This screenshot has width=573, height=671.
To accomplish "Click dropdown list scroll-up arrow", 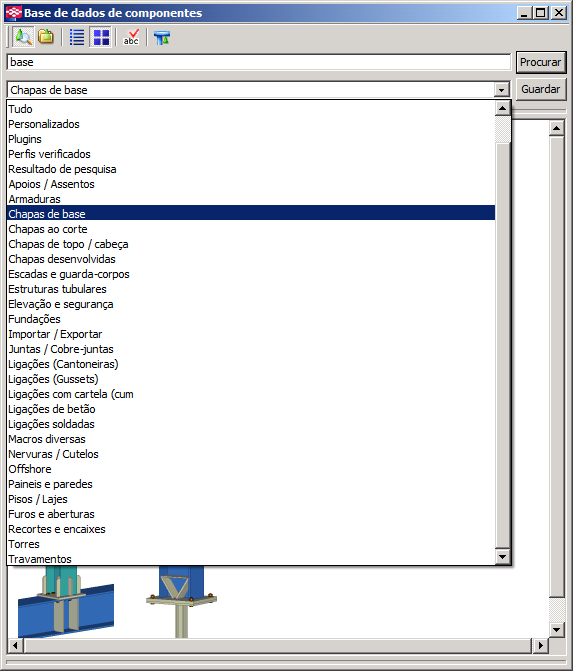I will click(502, 108).
